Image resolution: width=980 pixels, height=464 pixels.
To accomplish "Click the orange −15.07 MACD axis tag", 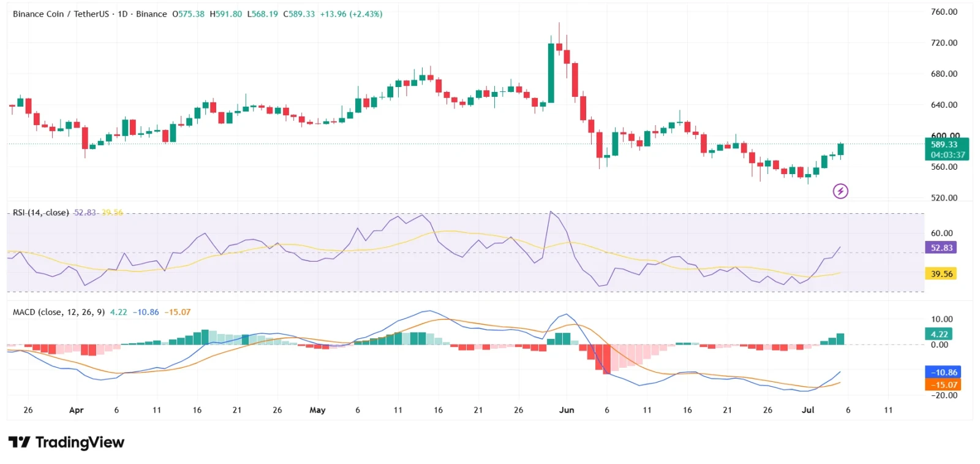I will click(x=944, y=385).
